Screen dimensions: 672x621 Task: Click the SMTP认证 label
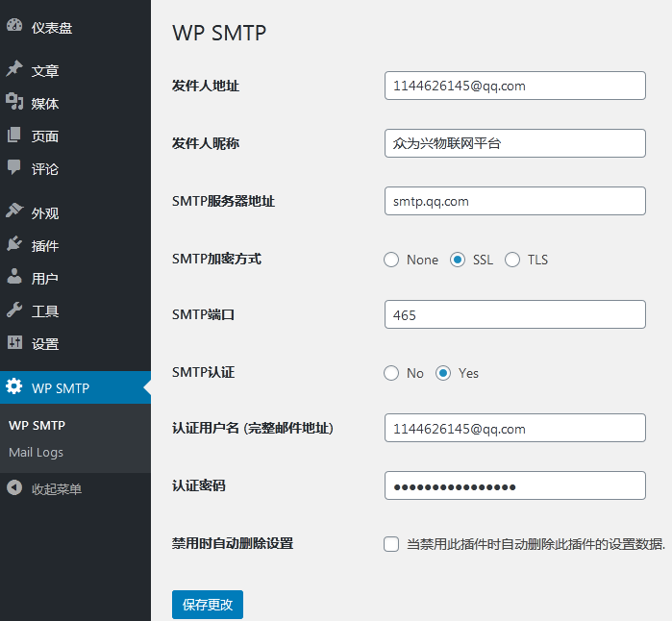(x=203, y=372)
